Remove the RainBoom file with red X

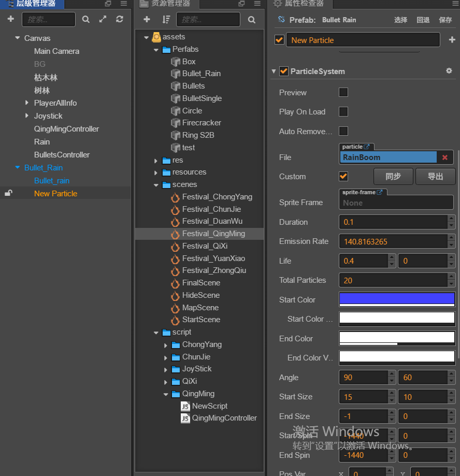(445, 157)
